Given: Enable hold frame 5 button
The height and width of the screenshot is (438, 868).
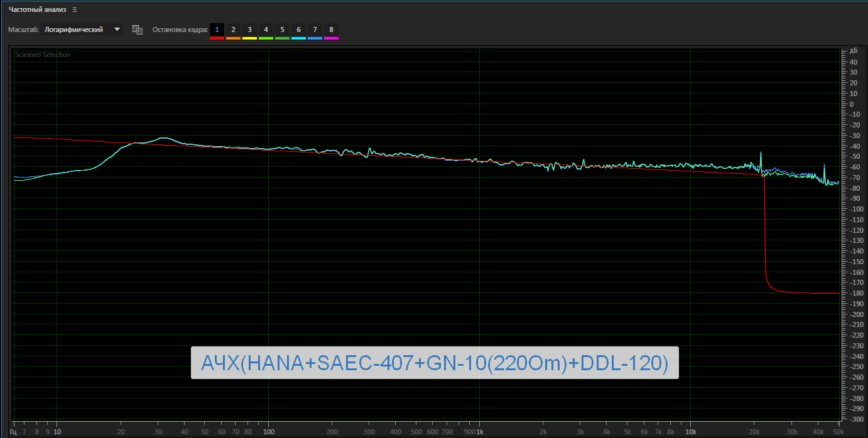Looking at the screenshot, I should point(282,29).
